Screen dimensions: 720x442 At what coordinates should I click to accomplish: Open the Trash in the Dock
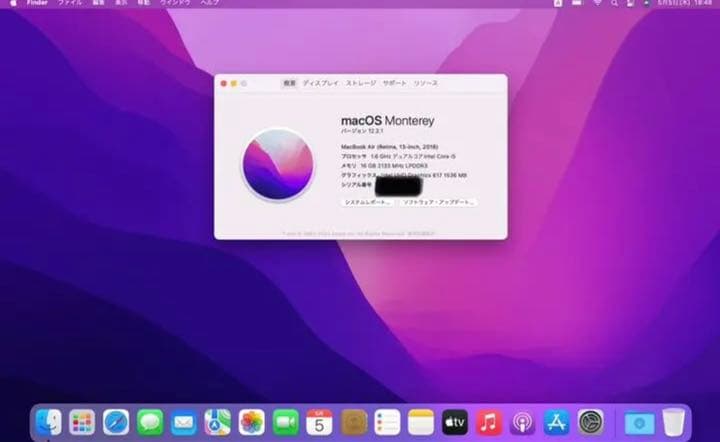click(x=674, y=422)
